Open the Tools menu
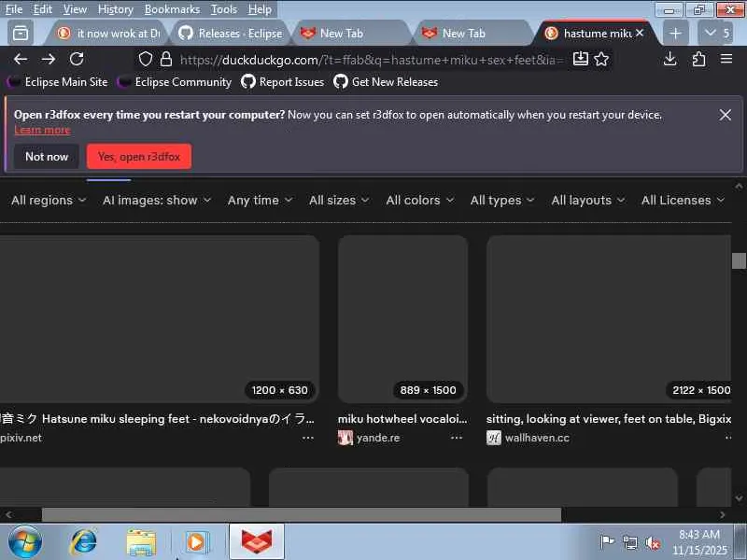This screenshot has width=747, height=560. point(224,9)
